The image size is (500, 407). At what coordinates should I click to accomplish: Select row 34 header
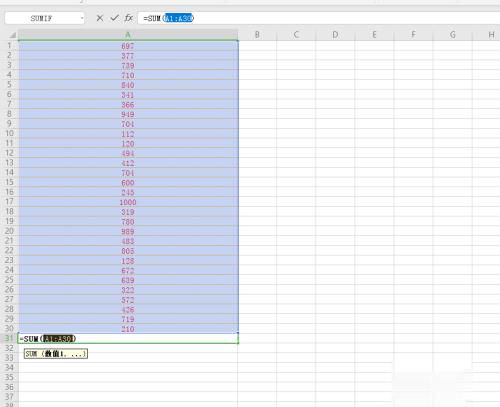tap(9, 367)
